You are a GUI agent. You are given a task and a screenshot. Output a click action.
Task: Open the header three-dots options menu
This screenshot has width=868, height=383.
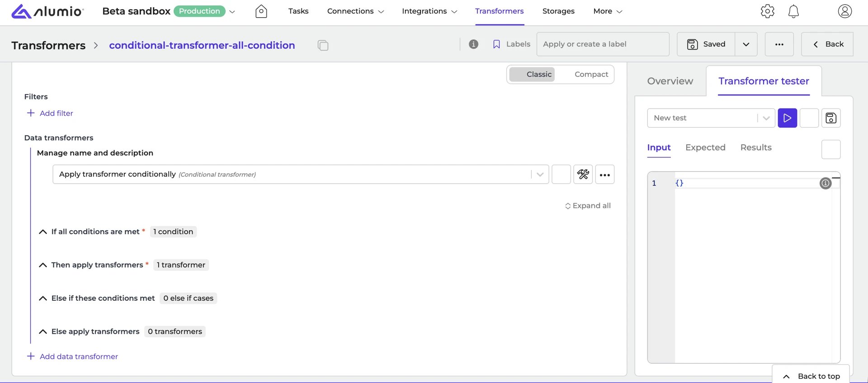pos(779,44)
